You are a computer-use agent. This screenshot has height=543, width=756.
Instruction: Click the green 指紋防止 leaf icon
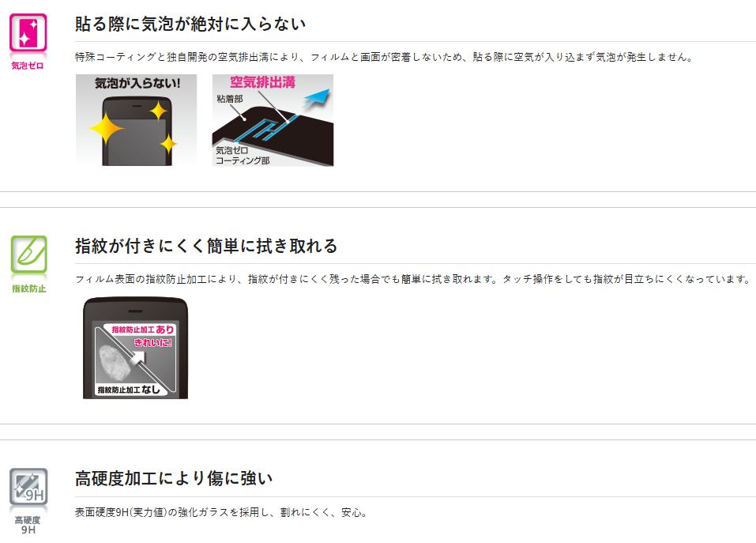click(x=29, y=255)
